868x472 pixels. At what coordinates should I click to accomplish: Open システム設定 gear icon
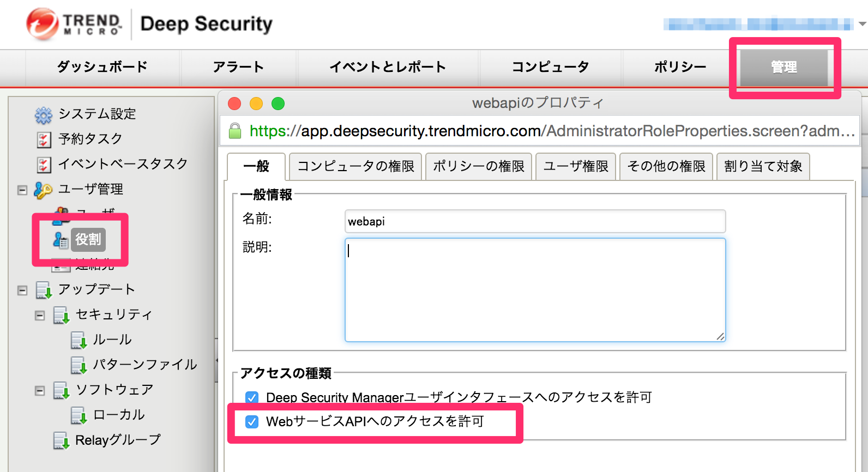[x=44, y=115]
